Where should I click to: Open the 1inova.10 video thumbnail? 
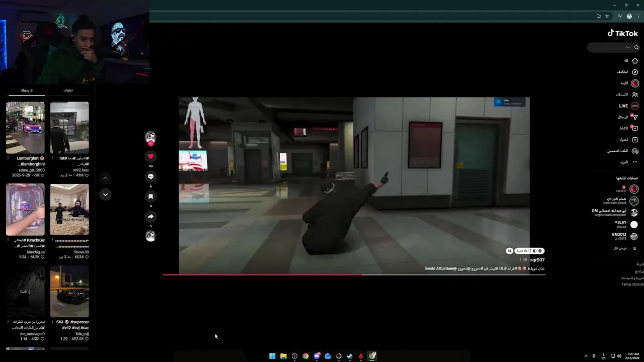pyautogui.click(x=69, y=210)
